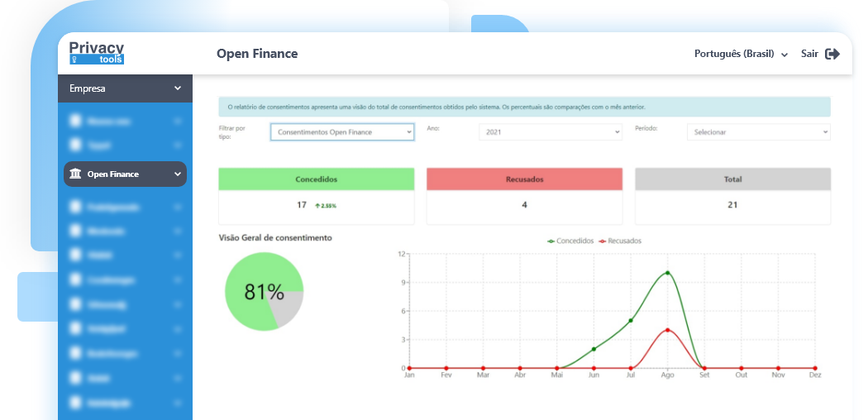This screenshot has width=868, height=420.
Task: Click the green up-arrow next to 2.55%
Action: tap(317, 206)
